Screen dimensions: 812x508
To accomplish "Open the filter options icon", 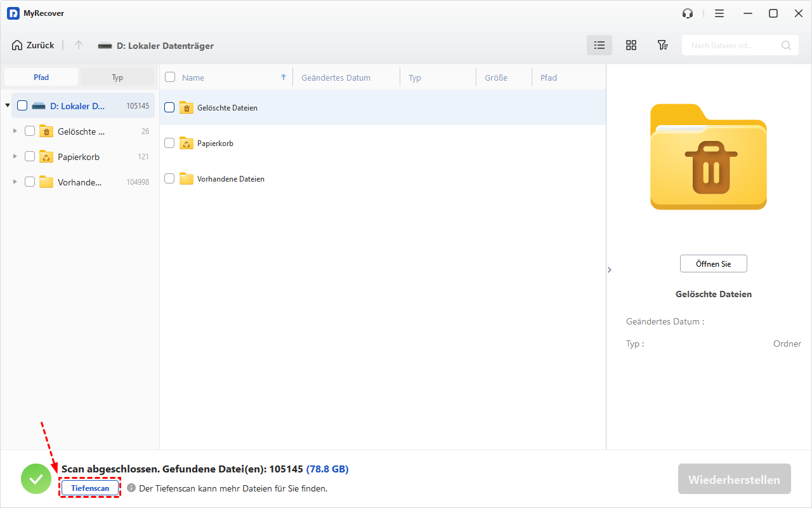I will click(662, 45).
